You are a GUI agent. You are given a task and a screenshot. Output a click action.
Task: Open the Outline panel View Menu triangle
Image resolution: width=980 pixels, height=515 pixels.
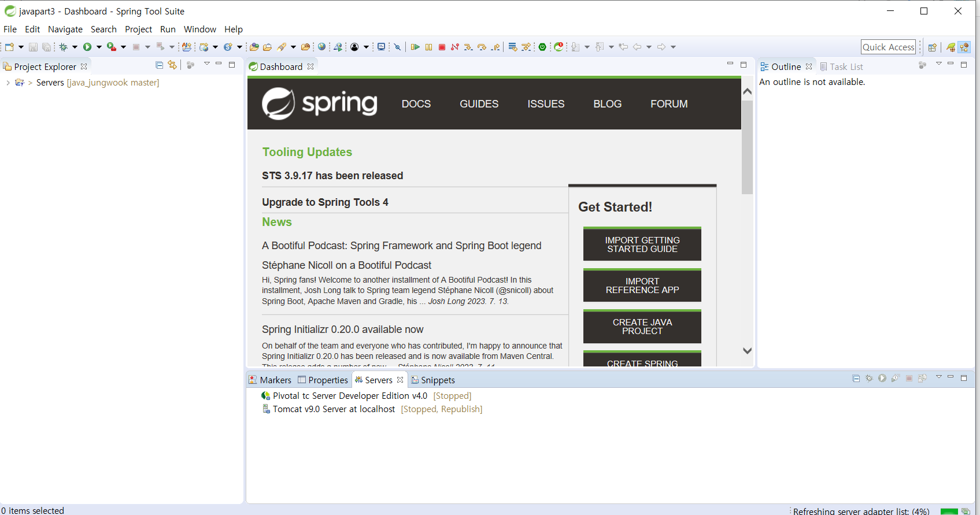[x=938, y=64]
